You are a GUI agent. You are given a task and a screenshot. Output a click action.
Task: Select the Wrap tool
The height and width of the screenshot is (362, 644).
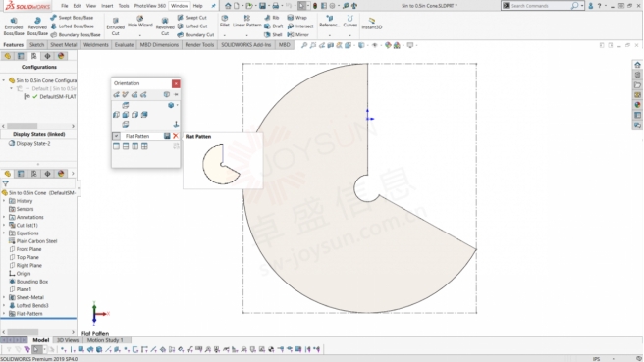[x=296, y=18]
